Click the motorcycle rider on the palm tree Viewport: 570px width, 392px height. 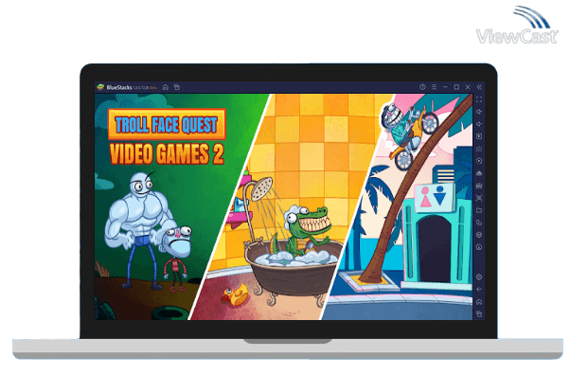(x=407, y=133)
